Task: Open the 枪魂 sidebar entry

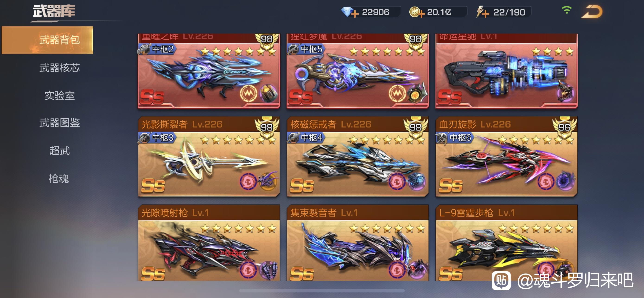Action: [59, 178]
